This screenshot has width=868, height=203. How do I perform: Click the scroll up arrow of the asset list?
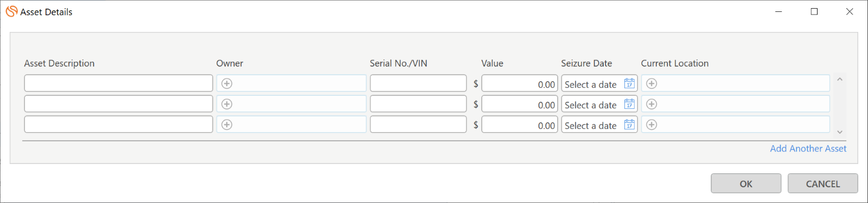[x=839, y=79]
